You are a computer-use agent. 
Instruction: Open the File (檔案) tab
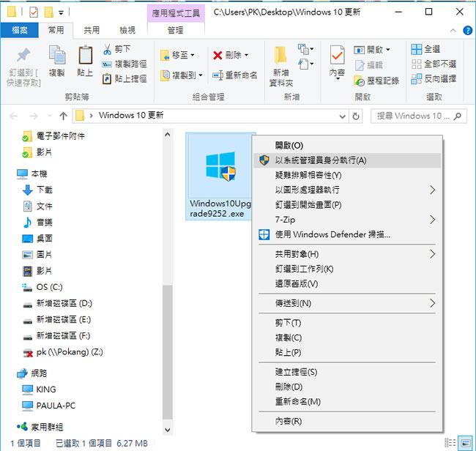20,30
